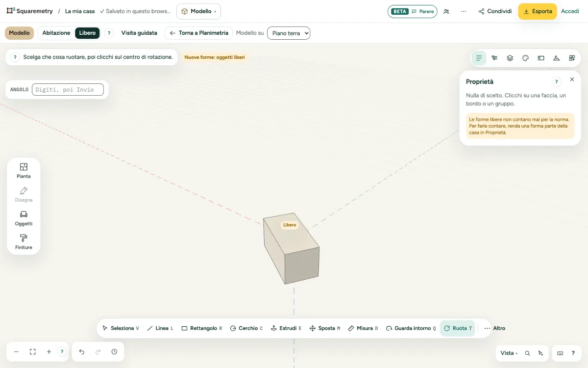
Task: Open the components grid-plus icon panel
Action: 572,58
